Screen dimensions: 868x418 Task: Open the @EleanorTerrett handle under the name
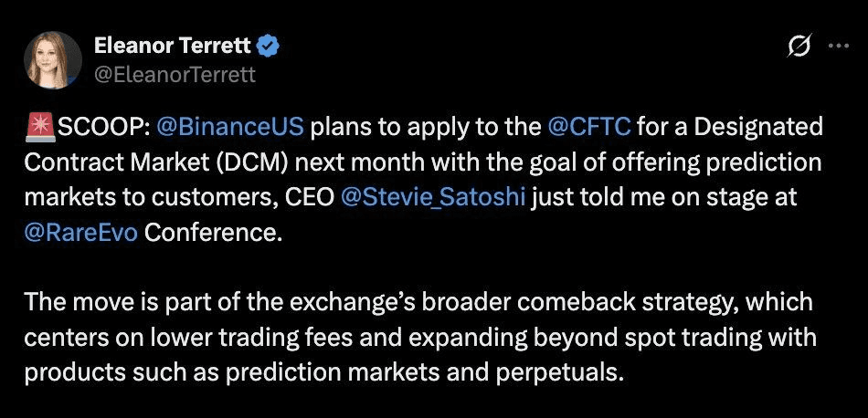pyautogui.click(x=175, y=73)
